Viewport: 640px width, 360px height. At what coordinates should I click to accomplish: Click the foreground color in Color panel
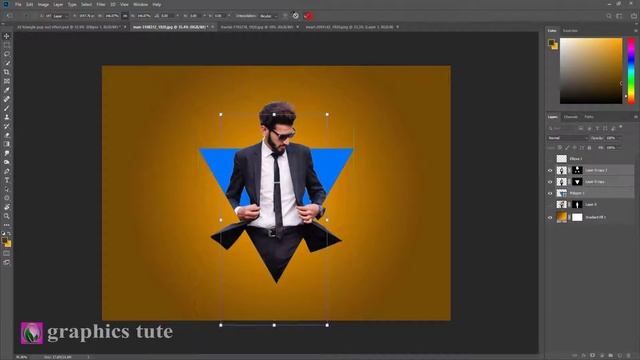coord(551,42)
